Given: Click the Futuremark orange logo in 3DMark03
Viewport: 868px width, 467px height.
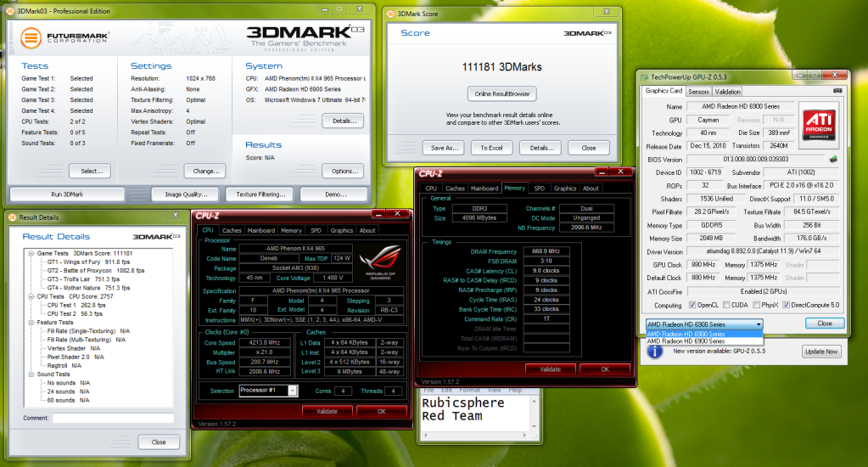Looking at the screenshot, I should 31,38.
